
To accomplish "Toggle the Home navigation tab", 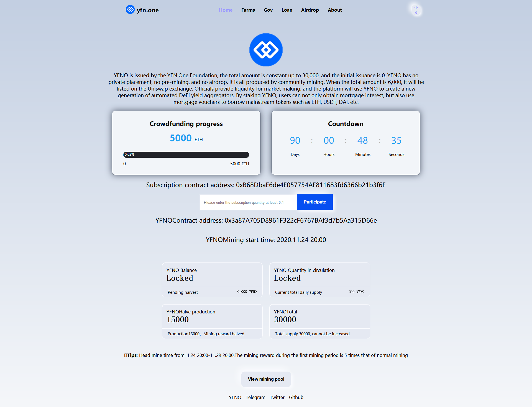I will [225, 10].
